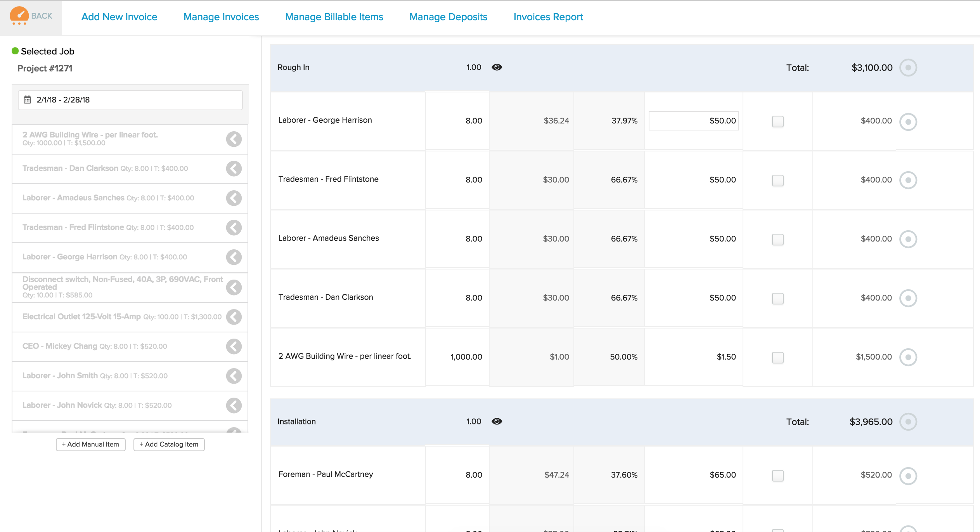Click arrow icon for Tradesman - Dan Clarkson list item
Viewport: 980px width, 532px height.
[234, 169]
